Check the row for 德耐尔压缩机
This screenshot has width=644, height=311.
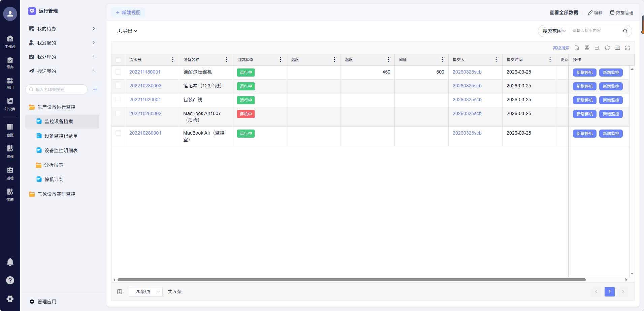point(118,72)
